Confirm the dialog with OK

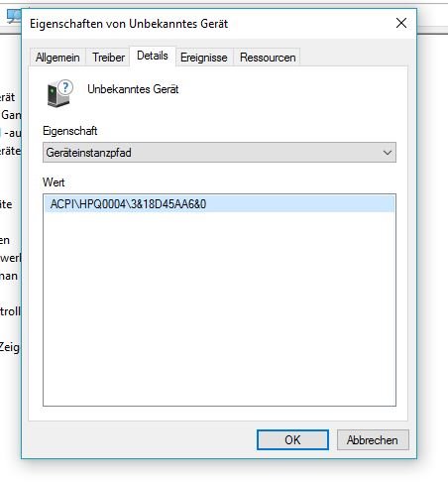292,440
